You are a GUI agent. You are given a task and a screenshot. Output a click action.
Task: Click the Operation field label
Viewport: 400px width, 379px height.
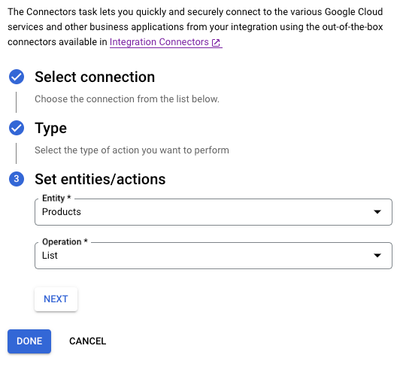[x=65, y=242]
